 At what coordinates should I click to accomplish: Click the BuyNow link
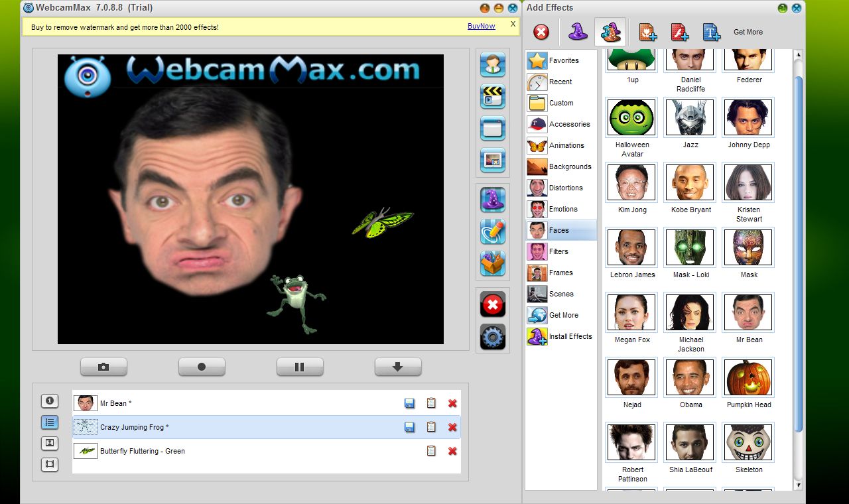point(481,26)
